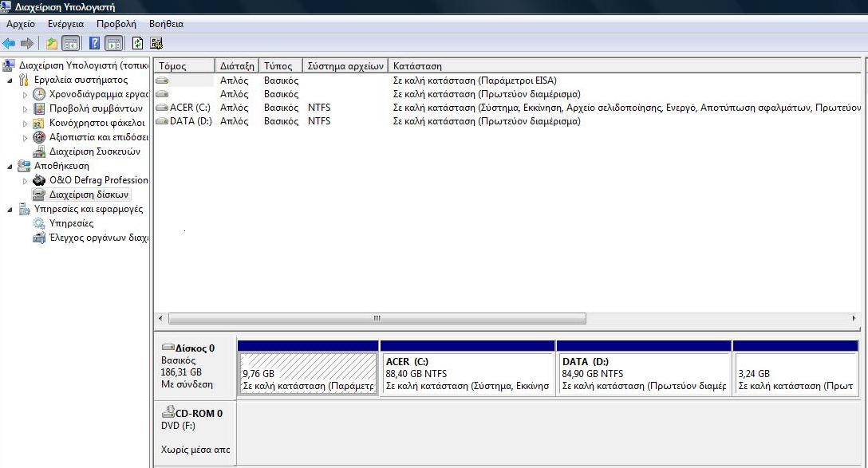Expand the Αξιοπιστία και επιδόσεις node
This screenshot has width=868, height=468.
tap(25, 138)
